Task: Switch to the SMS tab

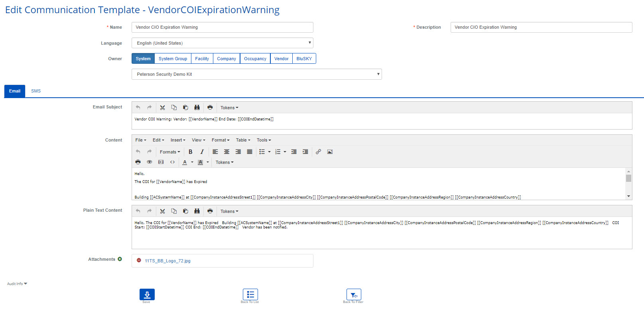Action: pyautogui.click(x=36, y=91)
